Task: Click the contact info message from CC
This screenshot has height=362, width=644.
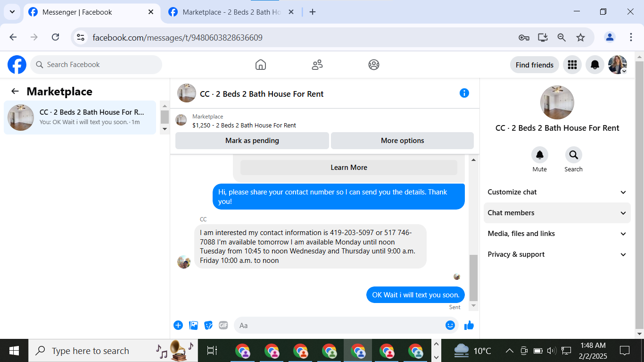Action: (310, 246)
